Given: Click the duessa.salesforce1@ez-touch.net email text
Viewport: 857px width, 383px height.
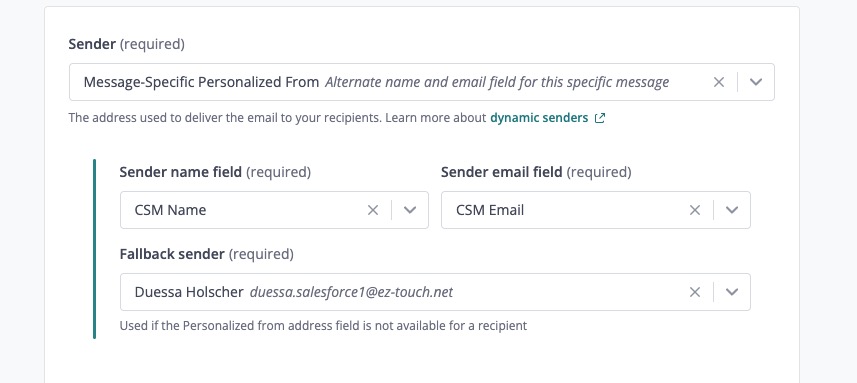Looking at the screenshot, I should [351, 292].
